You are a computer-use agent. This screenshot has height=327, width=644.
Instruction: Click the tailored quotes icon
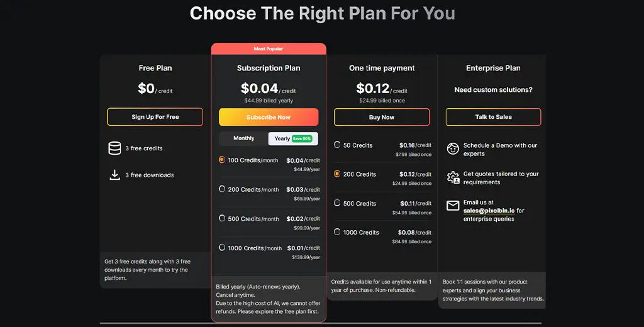(x=453, y=178)
